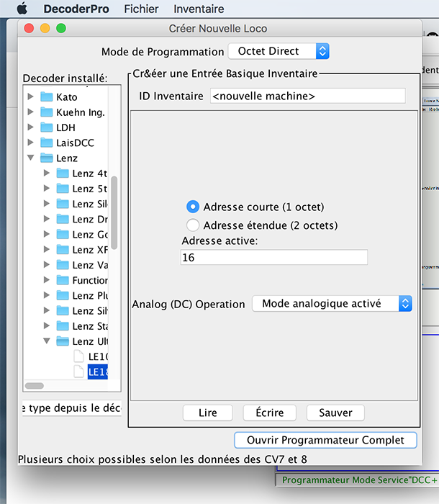439x504 pixels.
Task: Open the Inventaire menu
Action: (199, 9)
